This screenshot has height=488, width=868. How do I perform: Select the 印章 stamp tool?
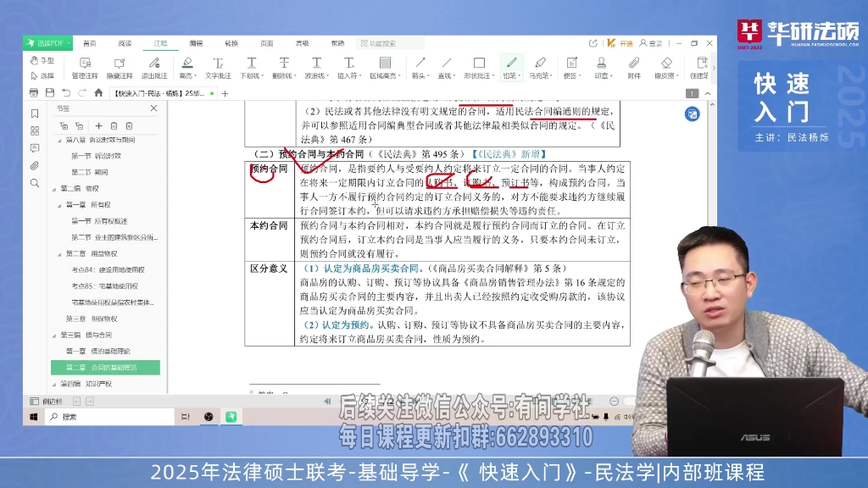602,68
